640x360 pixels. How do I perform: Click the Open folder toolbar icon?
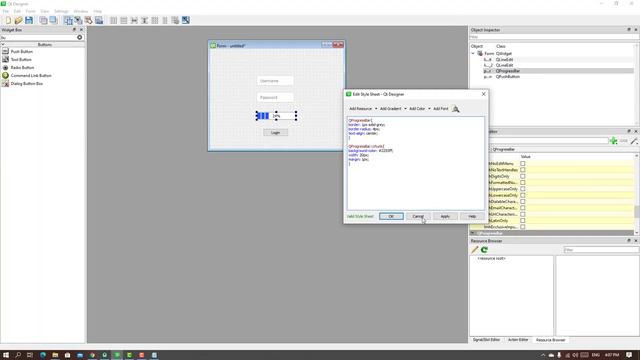point(18,20)
